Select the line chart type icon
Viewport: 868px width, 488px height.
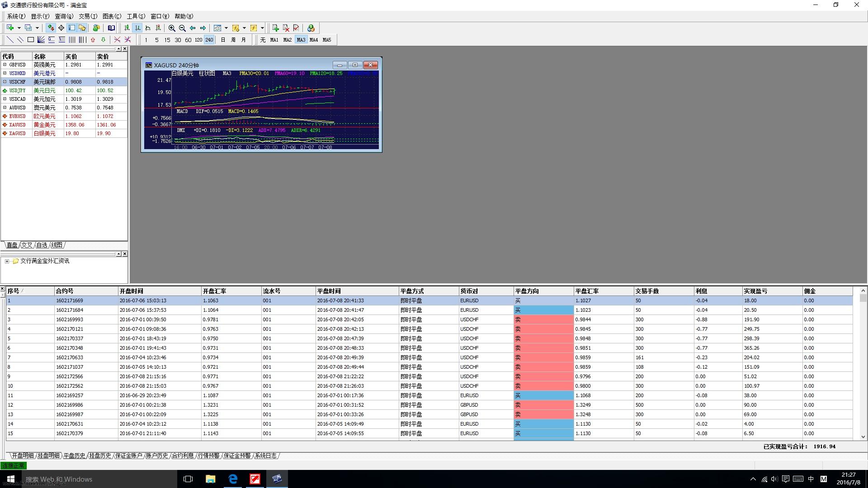click(x=148, y=28)
